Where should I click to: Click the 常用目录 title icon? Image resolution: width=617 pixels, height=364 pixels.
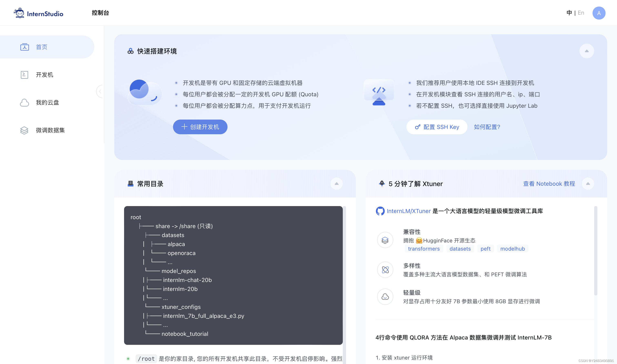[130, 183]
